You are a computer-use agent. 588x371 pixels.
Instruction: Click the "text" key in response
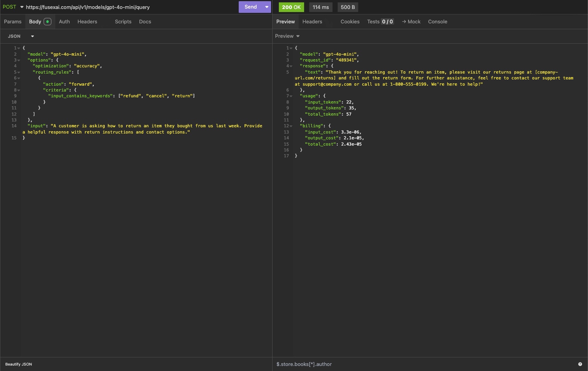pyautogui.click(x=313, y=72)
